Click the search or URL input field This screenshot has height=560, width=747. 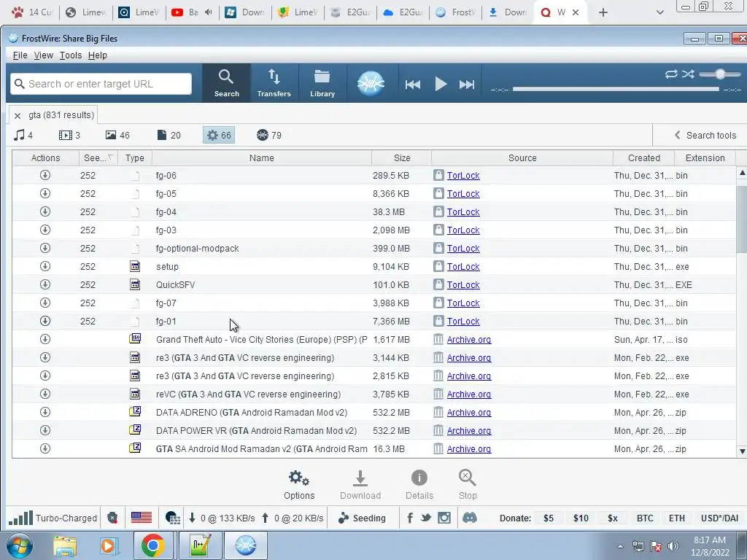(x=101, y=84)
